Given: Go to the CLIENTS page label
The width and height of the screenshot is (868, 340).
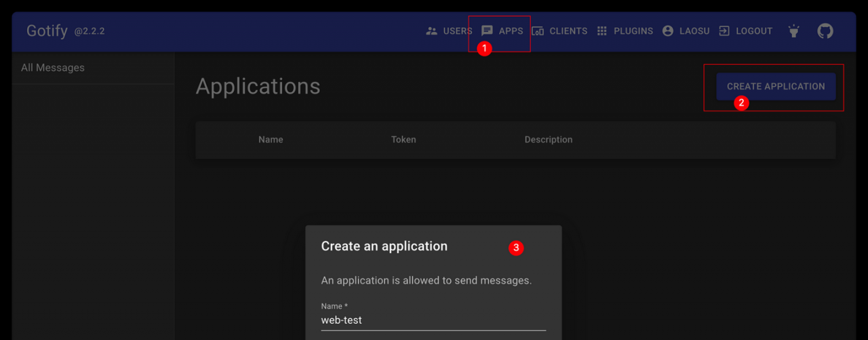Looking at the screenshot, I should pyautogui.click(x=568, y=31).
